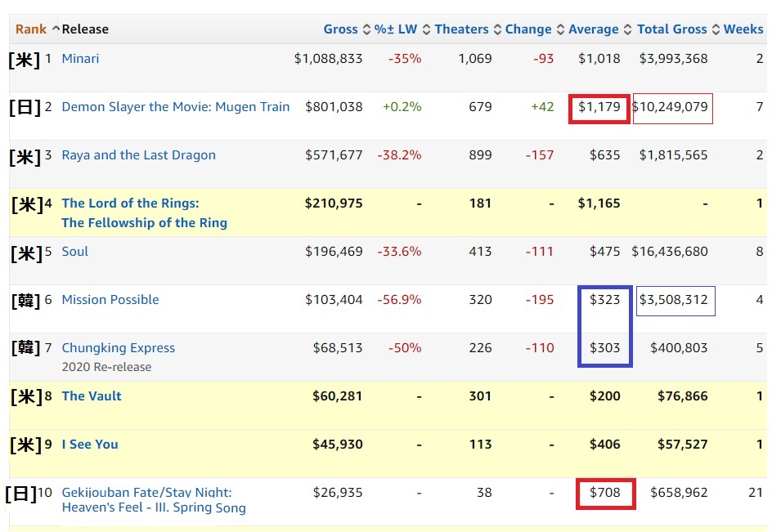Select the I See You movie link

90,445
